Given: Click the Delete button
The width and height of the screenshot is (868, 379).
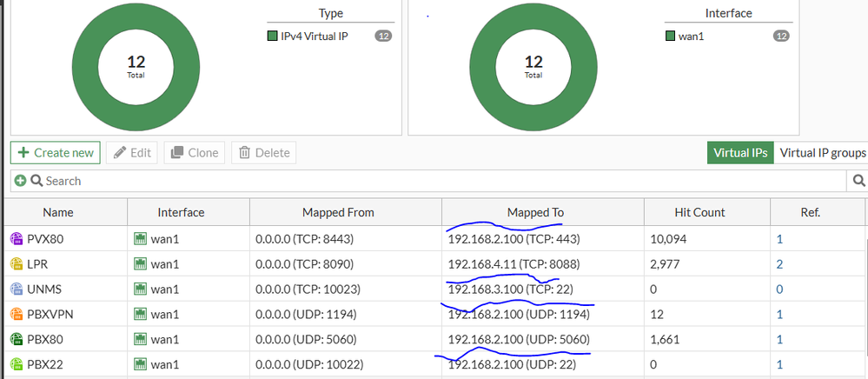Looking at the screenshot, I should tap(264, 152).
